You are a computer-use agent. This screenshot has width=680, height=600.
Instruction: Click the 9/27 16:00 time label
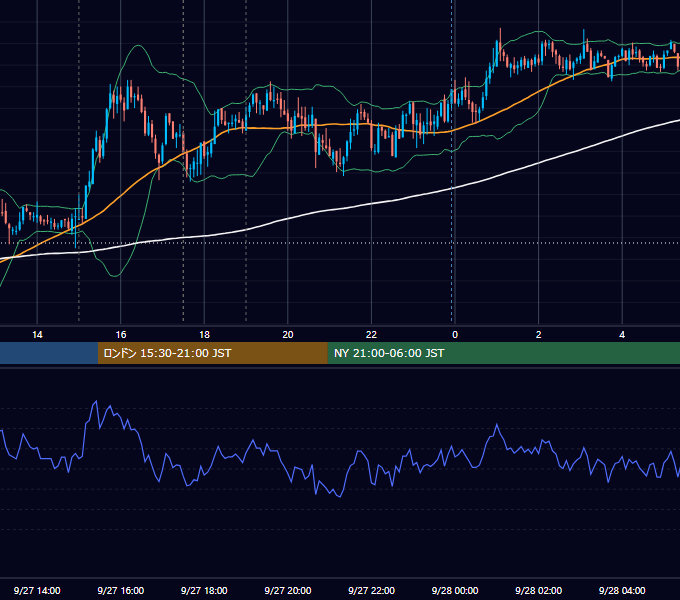pos(121,590)
